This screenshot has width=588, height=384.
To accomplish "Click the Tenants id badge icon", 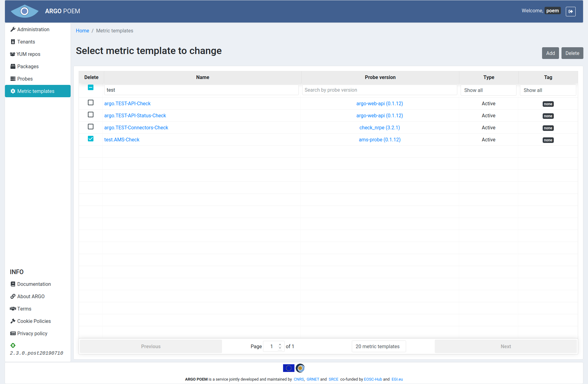I will click(x=13, y=42).
